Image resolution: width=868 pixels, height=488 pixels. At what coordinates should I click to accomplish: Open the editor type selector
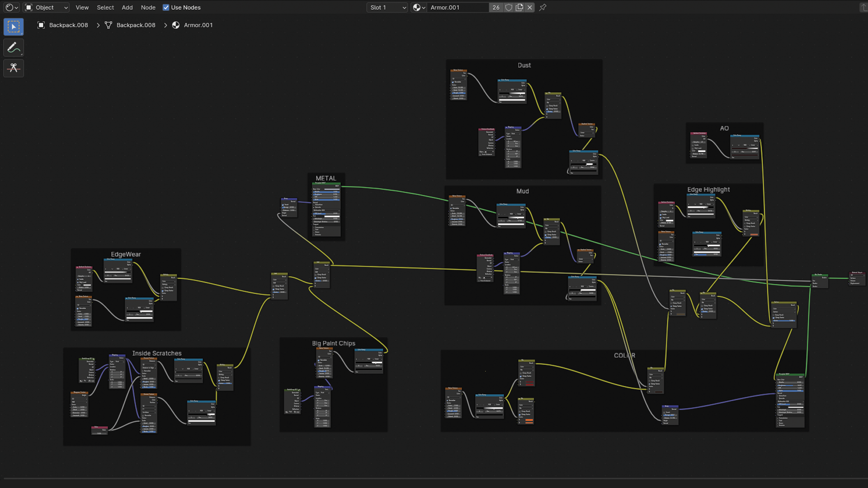pyautogui.click(x=12, y=7)
